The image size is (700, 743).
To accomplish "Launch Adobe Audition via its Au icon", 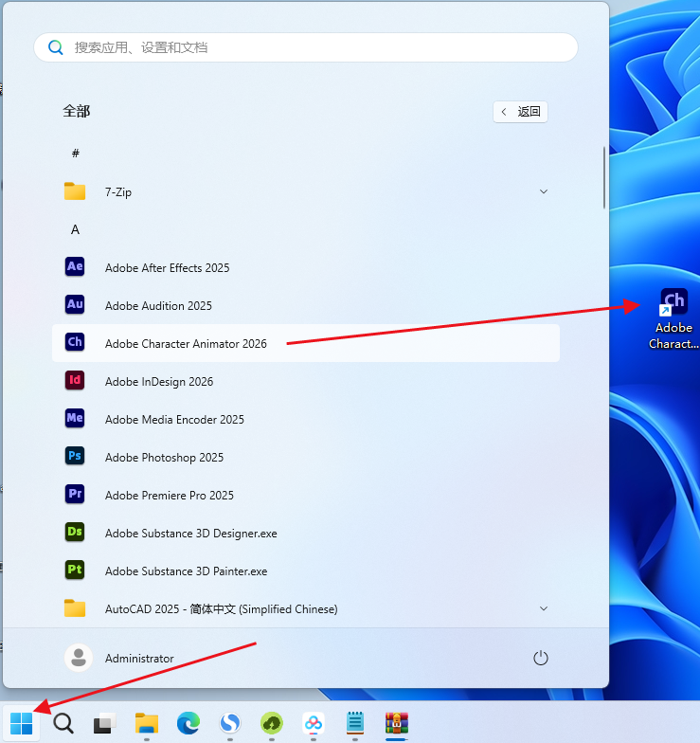I will [x=75, y=304].
